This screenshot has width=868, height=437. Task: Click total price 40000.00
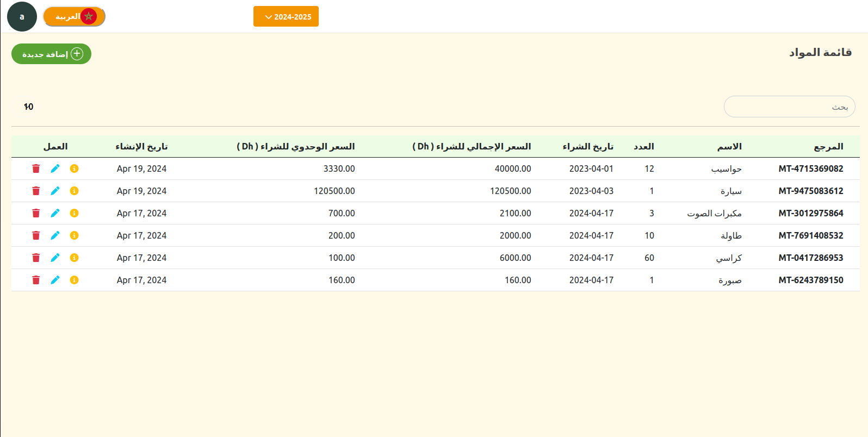[x=513, y=168]
